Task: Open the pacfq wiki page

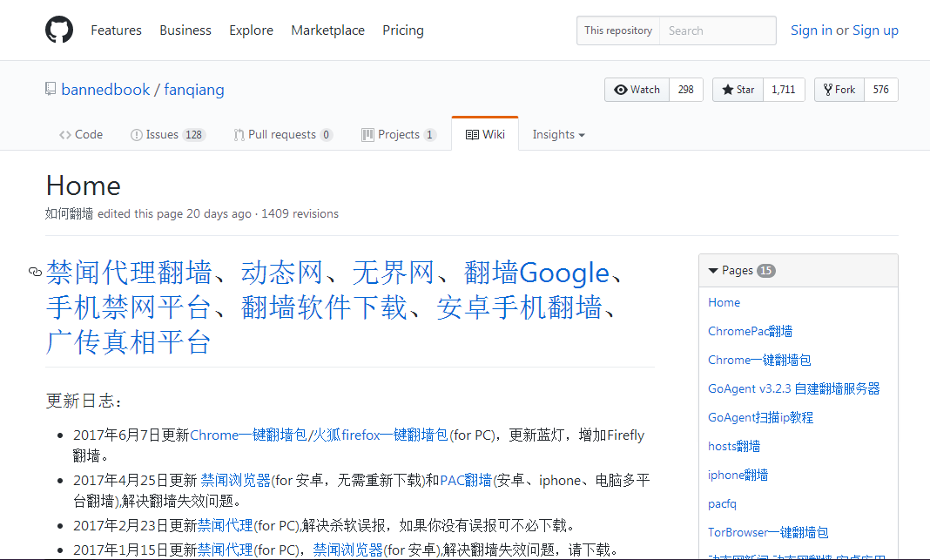Action: [x=722, y=503]
